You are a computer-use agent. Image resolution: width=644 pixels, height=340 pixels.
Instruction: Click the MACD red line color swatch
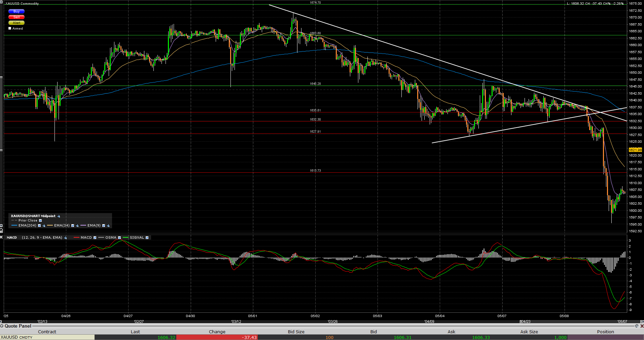click(x=76, y=238)
